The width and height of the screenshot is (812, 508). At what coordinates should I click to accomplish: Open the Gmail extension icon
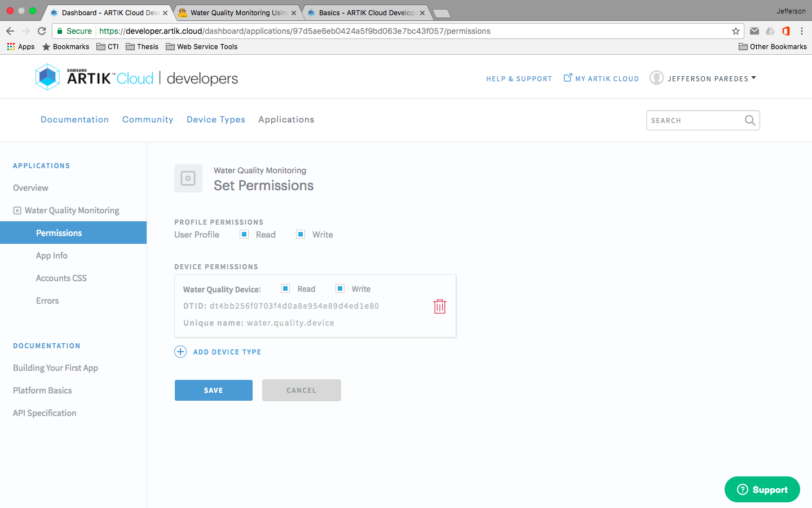pos(754,31)
